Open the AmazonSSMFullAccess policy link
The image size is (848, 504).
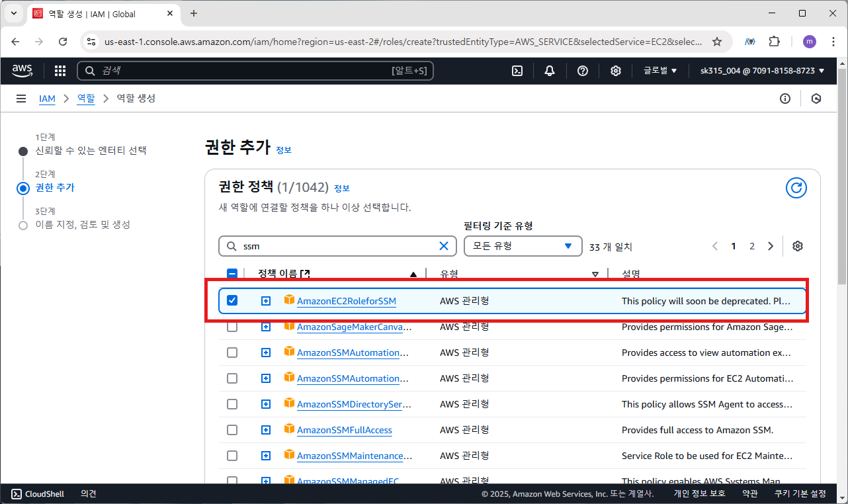[345, 430]
